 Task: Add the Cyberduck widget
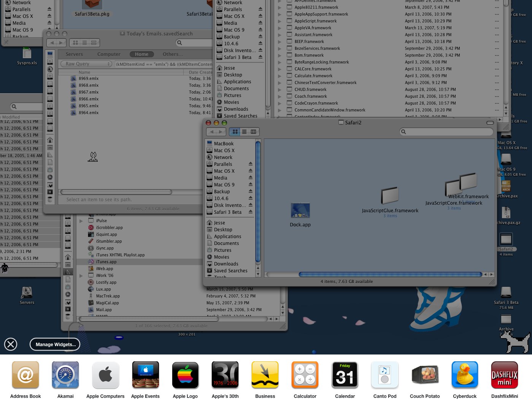pyautogui.click(x=465, y=375)
